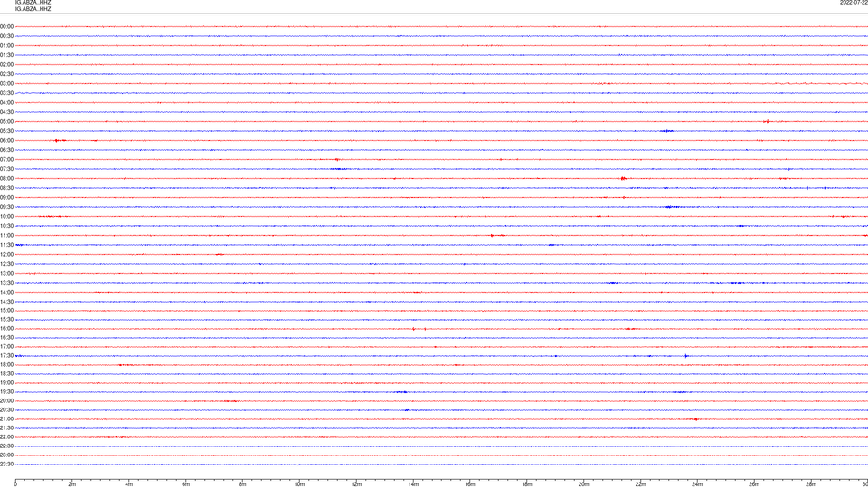
Task: Select the 15:00 row label
Action: 6,311
